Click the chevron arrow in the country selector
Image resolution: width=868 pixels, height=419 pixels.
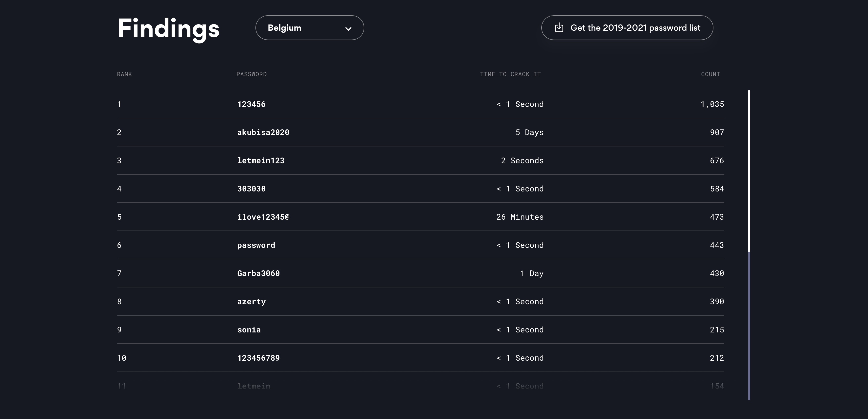(348, 29)
